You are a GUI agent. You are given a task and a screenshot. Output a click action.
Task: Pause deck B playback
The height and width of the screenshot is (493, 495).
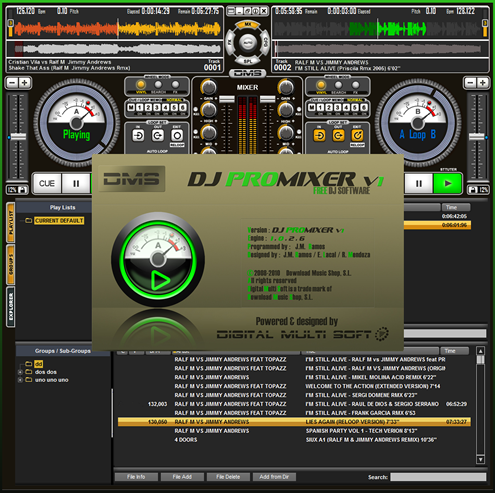click(x=419, y=183)
